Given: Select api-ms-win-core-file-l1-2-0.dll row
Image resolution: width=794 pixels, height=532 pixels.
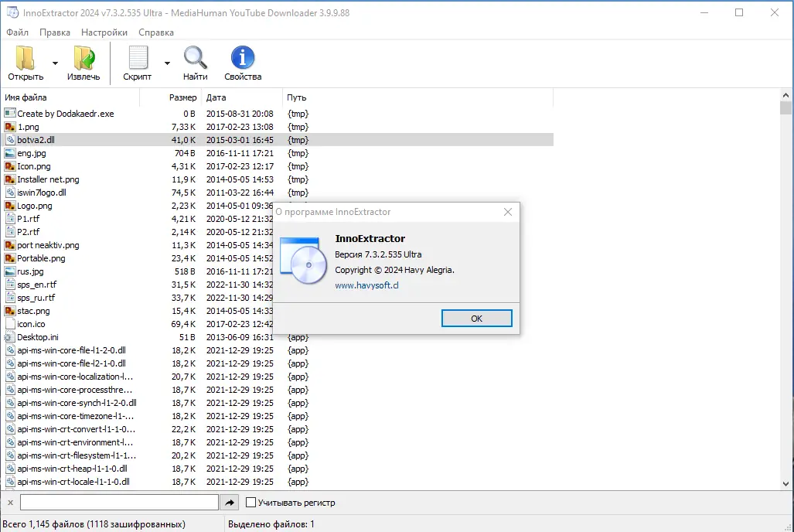Looking at the screenshot, I should pos(278,350).
